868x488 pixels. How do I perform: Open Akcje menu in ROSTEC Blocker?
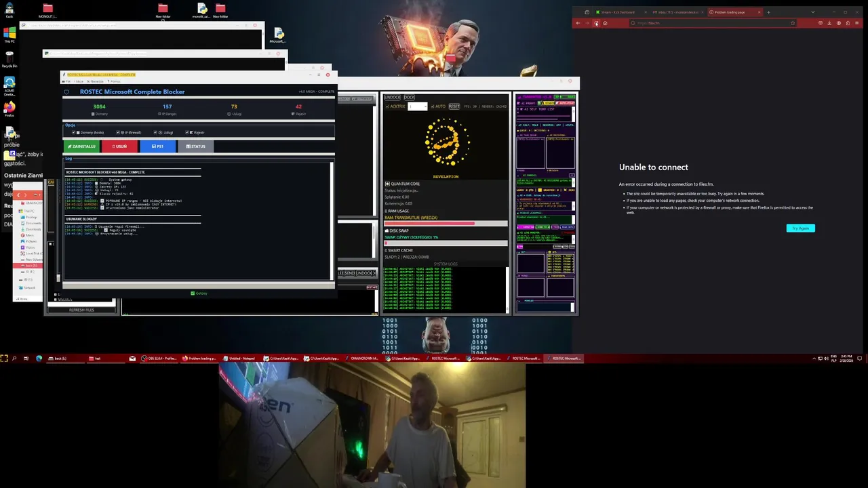79,81
